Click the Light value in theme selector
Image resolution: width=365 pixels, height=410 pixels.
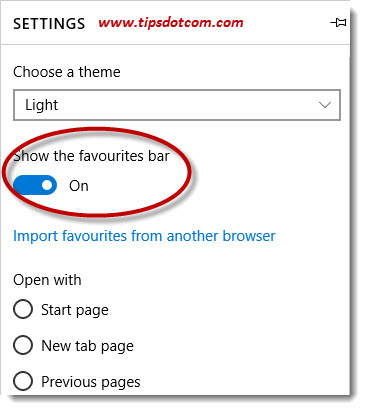coord(42,105)
